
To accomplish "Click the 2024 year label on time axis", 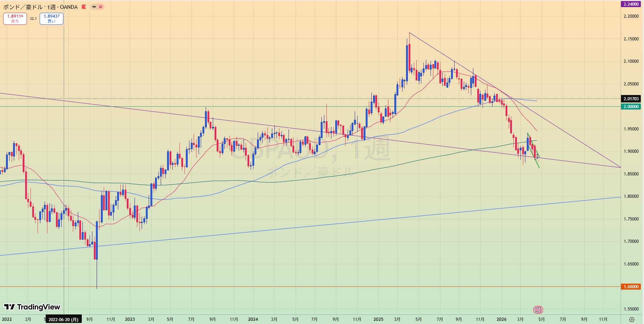I will (253, 319).
